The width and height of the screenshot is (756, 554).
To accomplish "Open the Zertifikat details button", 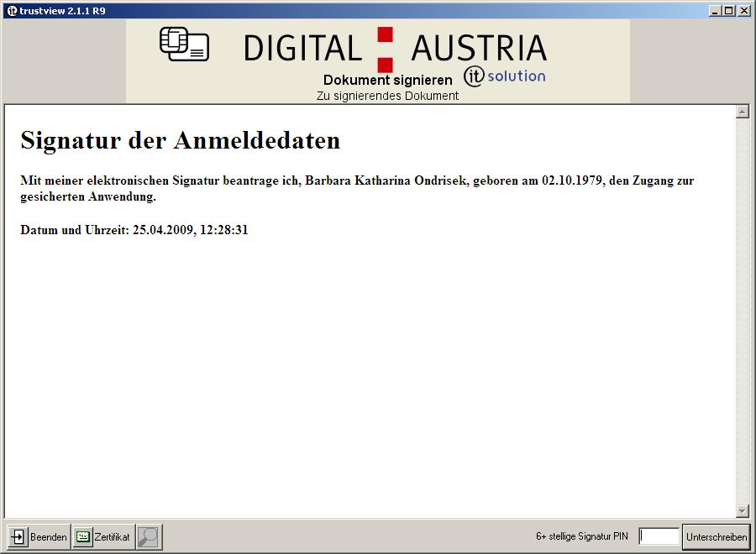I will 102,536.
